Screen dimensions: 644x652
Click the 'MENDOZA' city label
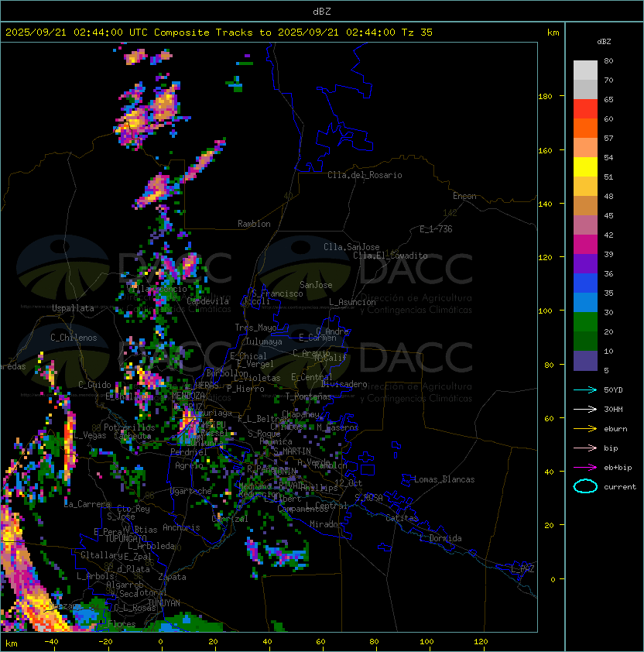188,395
